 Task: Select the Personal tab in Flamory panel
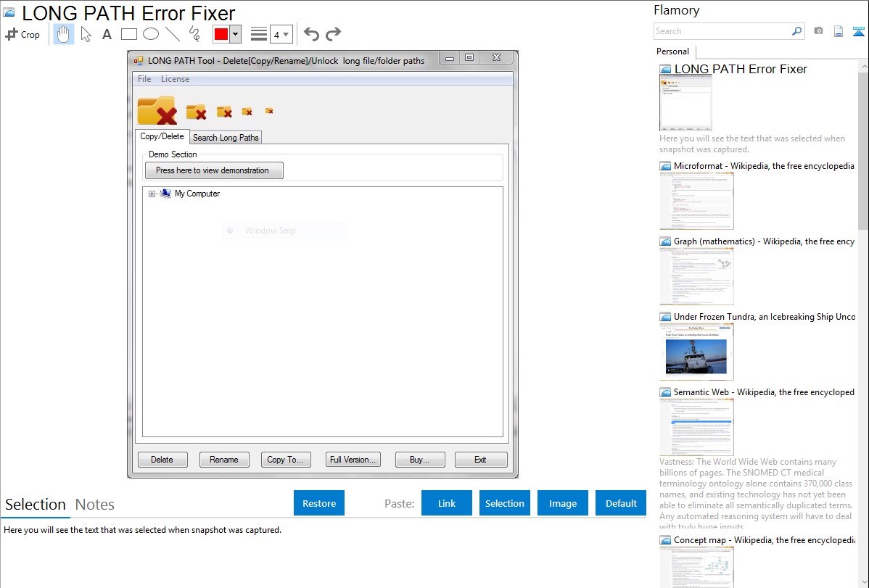(x=673, y=51)
